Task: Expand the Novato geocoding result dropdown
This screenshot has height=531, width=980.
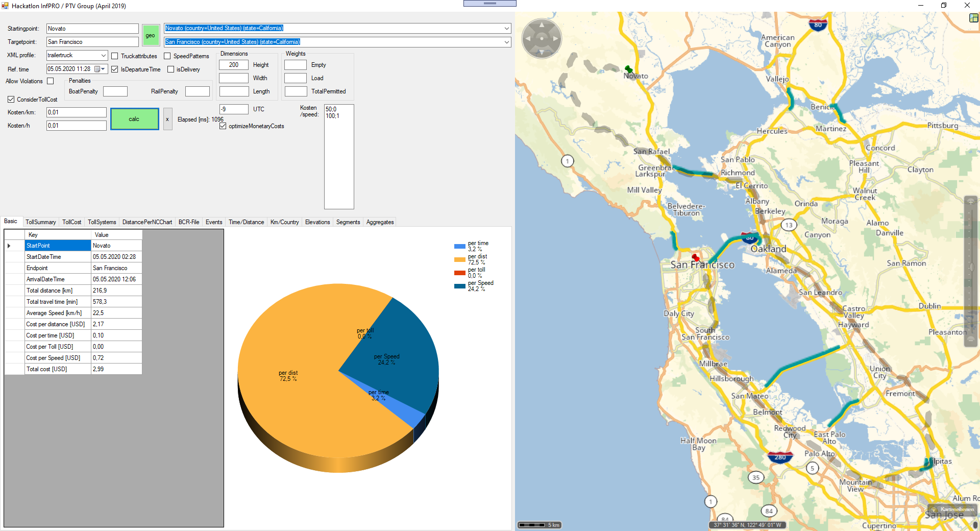Action: coord(506,28)
